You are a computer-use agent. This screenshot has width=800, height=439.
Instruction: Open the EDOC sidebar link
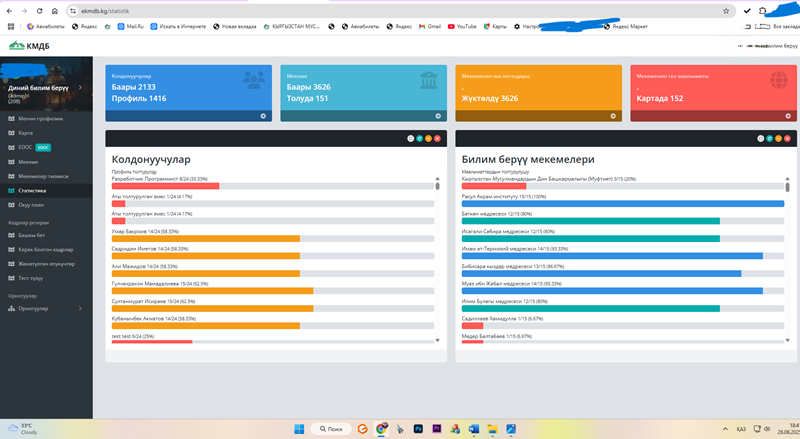point(27,146)
